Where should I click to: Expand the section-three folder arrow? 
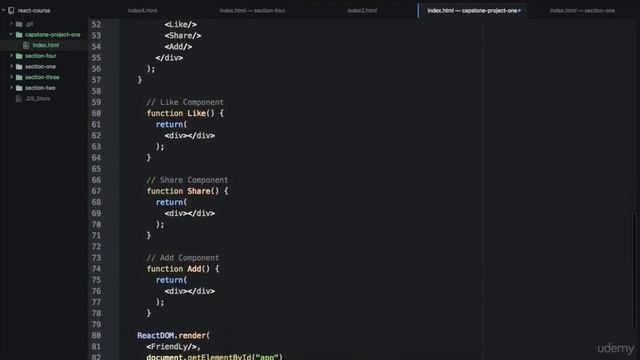[x=11, y=77]
